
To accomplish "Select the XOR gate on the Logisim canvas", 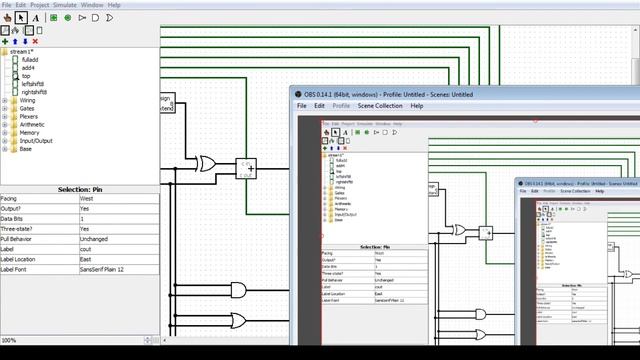I will point(205,164).
